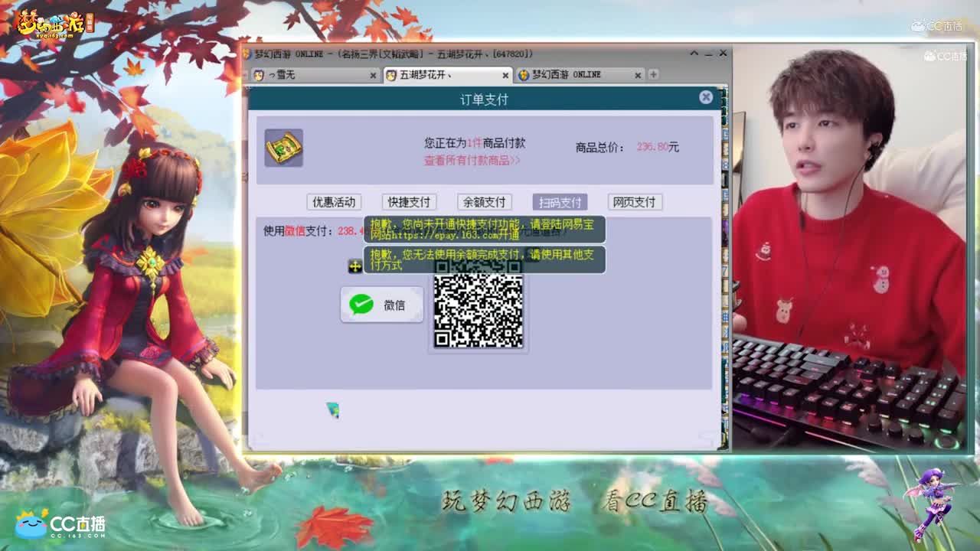Click the face icon on the 五湖梦花开 tab
Image resolution: width=980 pixels, height=551 pixels.
393,75
